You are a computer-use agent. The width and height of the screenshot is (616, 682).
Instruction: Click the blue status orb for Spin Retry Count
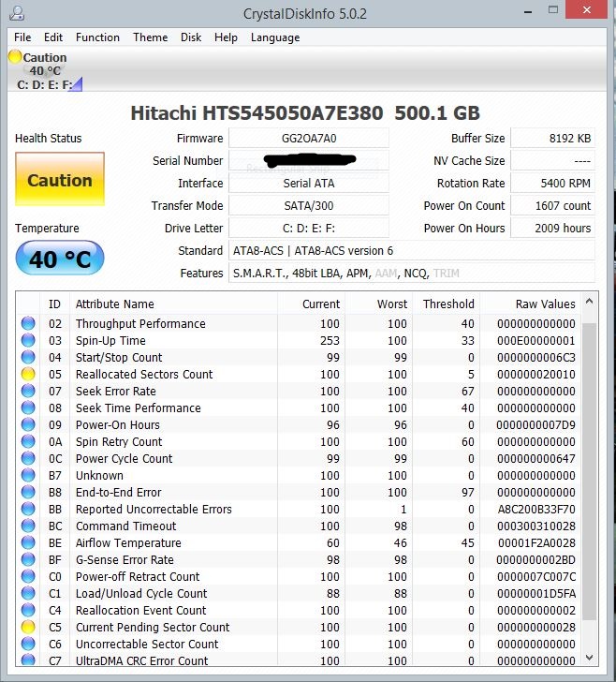(28, 441)
